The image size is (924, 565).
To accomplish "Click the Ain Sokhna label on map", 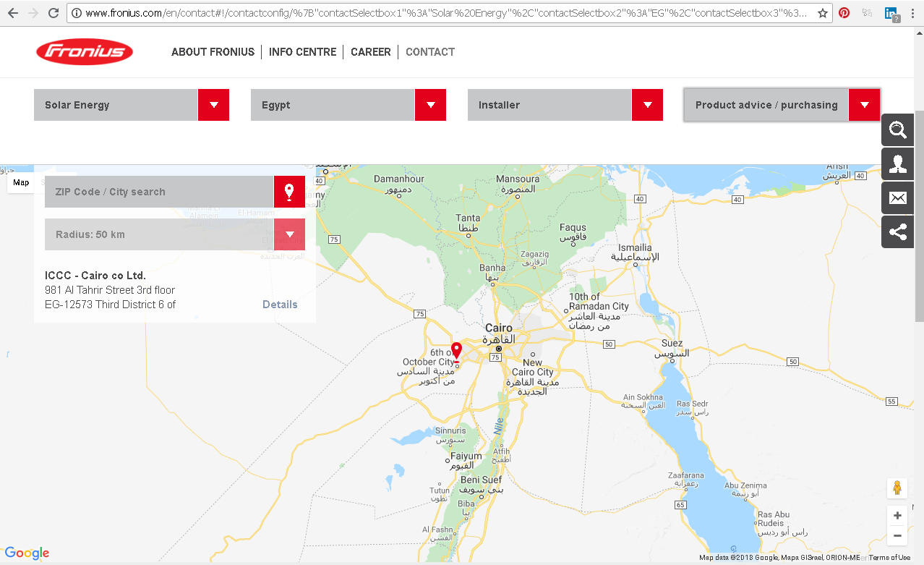I will click(643, 397).
